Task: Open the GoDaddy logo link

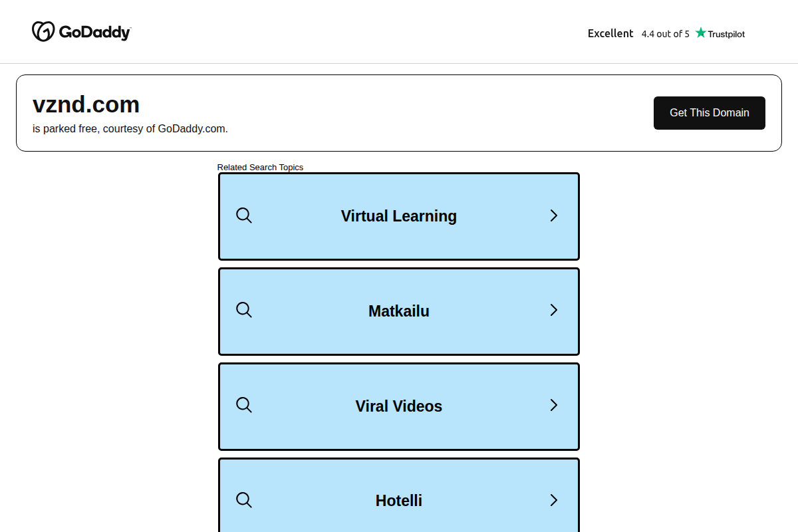Action: (x=81, y=31)
